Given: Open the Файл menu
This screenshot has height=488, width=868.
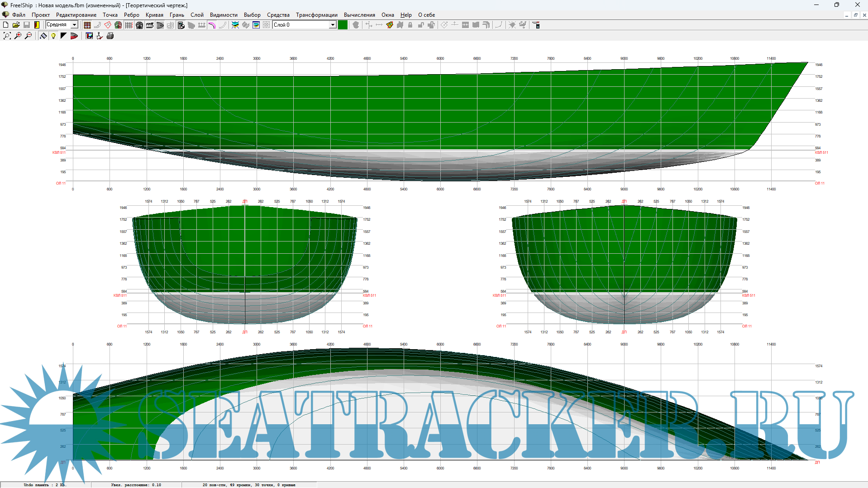Looking at the screenshot, I should click(19, 15).
